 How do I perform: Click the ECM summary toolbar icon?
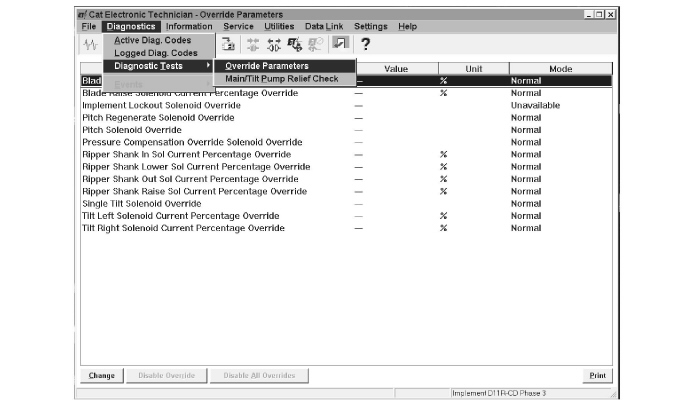click(x=228, y=44)
